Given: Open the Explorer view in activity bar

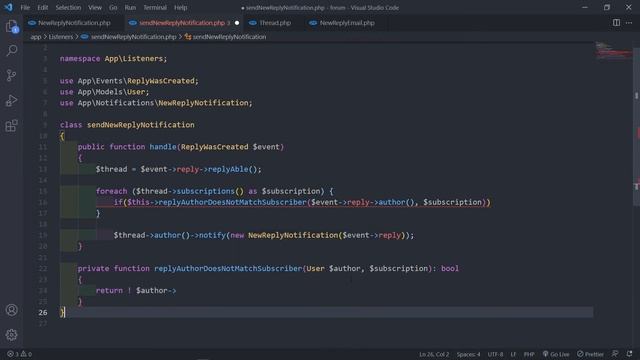Looking at the screenshot, I should click(11, 27).
